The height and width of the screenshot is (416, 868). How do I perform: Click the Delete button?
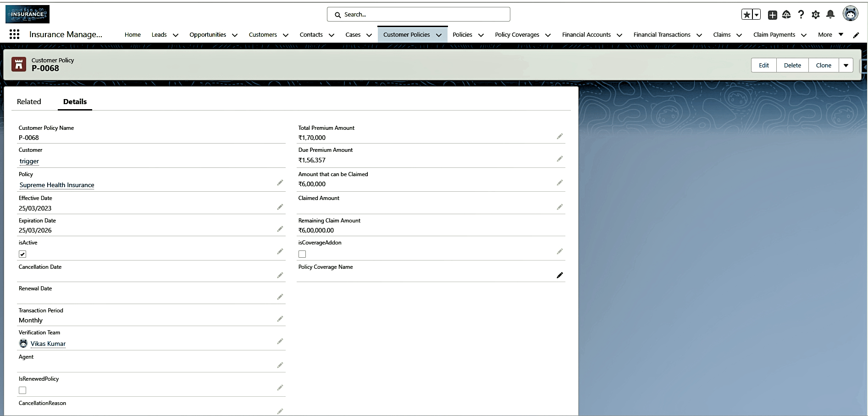792,65
